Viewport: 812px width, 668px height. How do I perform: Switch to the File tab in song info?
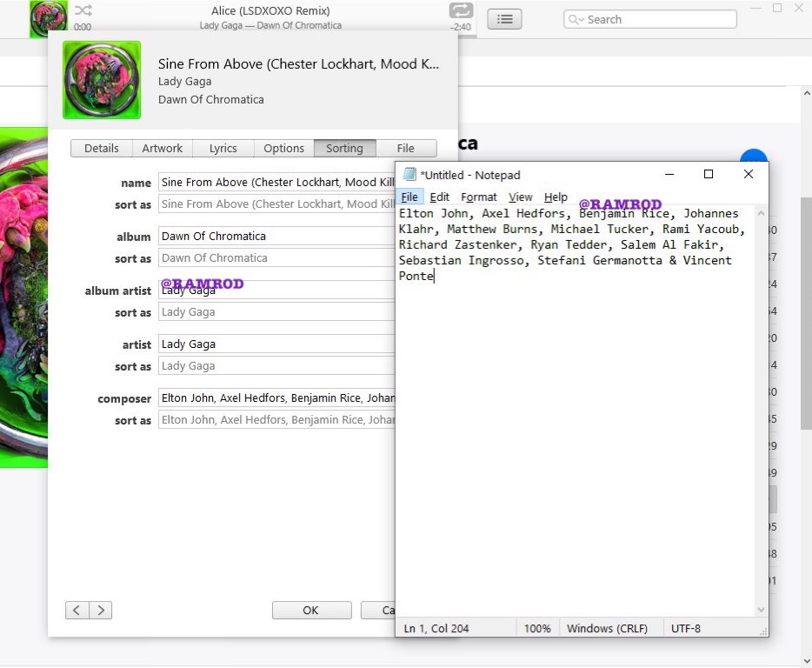tap(405, 148)
